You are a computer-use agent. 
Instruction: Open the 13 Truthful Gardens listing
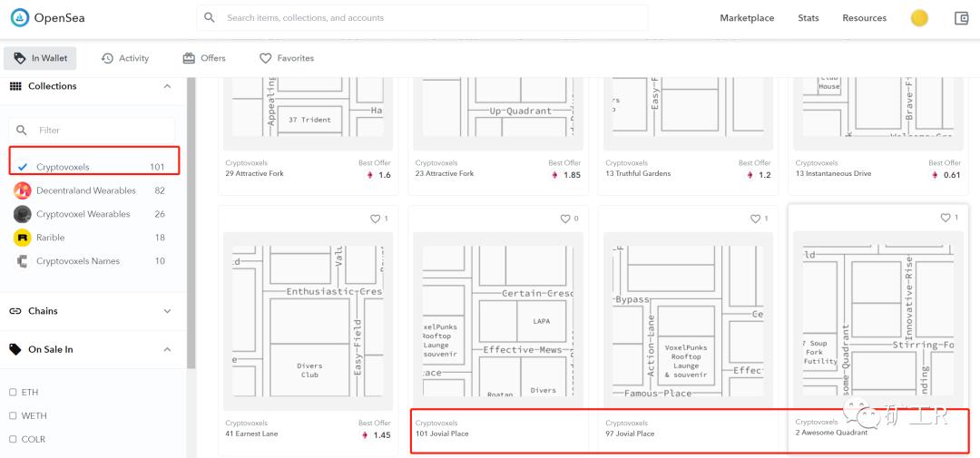click(638, 173)
